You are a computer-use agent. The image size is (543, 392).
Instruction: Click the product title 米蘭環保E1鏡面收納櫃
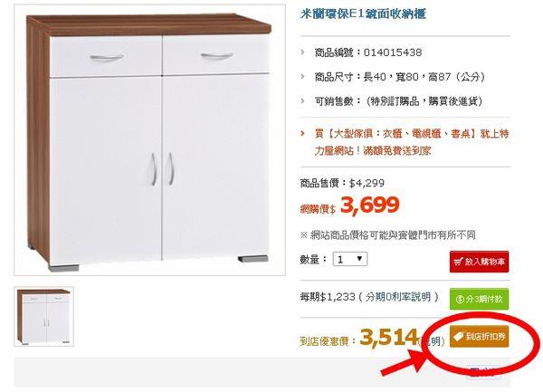[x=363, y=14]
